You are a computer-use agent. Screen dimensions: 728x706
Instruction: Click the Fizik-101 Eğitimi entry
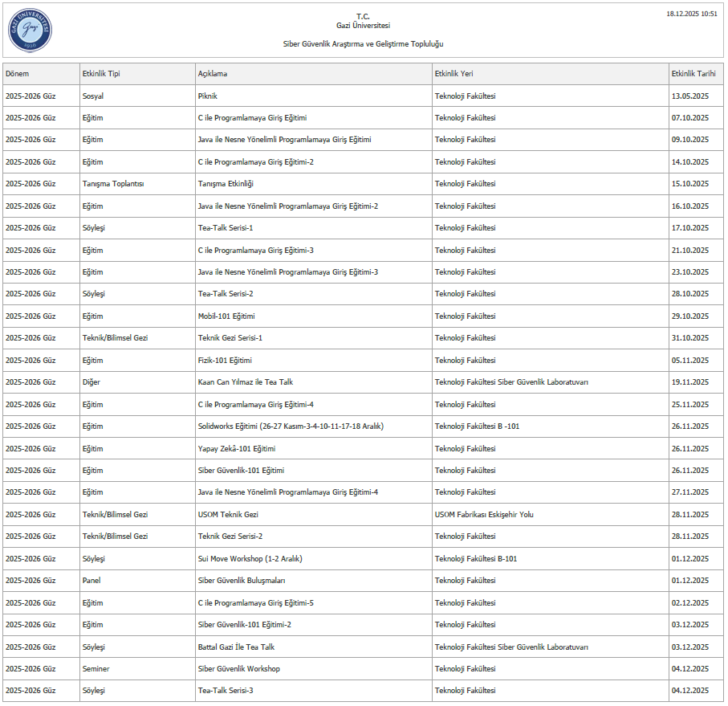(x=225, y=361)
